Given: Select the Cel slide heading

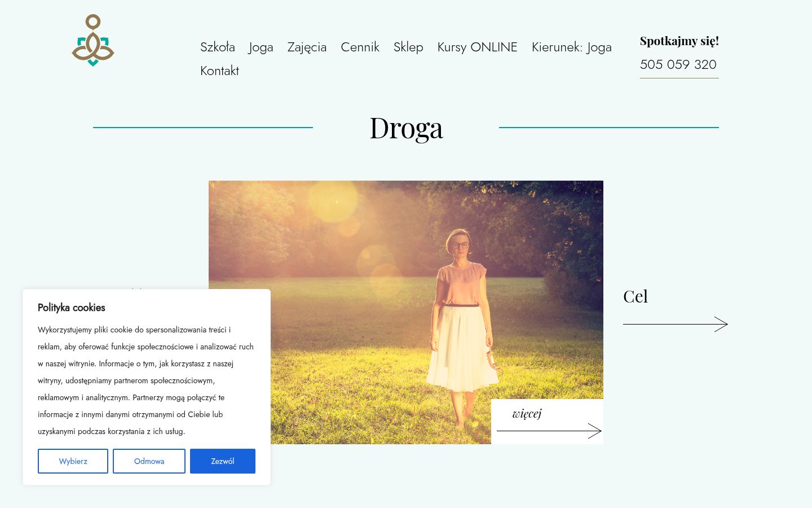Looking at the screenshot, I should 636,296.
